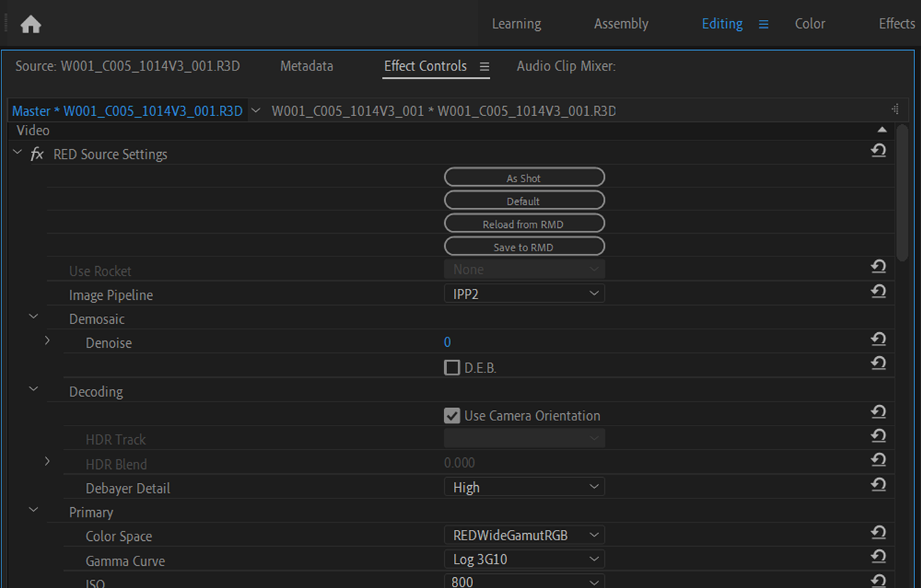Reset the Color Space parameter

[878, 533]
